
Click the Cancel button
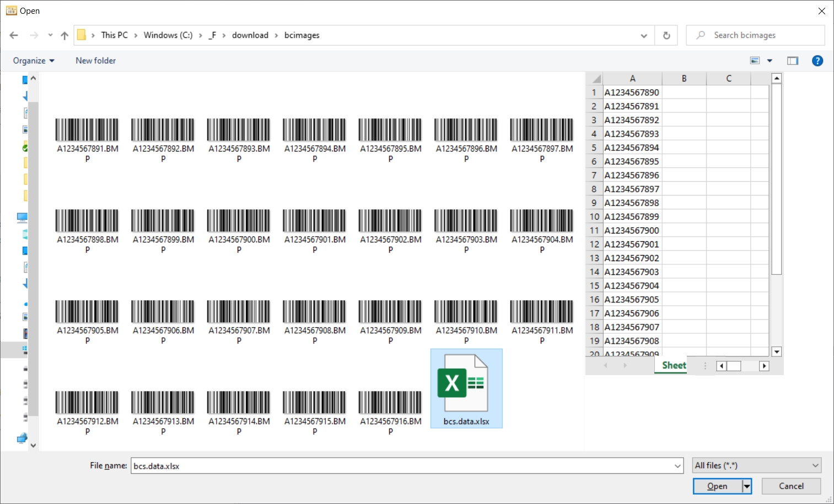pyautogui.click(x=790, y=486)
